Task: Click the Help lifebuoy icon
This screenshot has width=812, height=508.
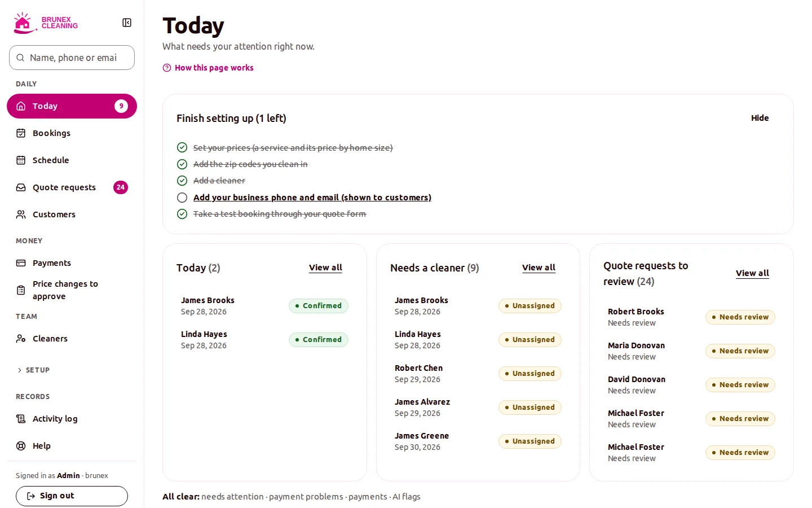Action: click(21, 446)
